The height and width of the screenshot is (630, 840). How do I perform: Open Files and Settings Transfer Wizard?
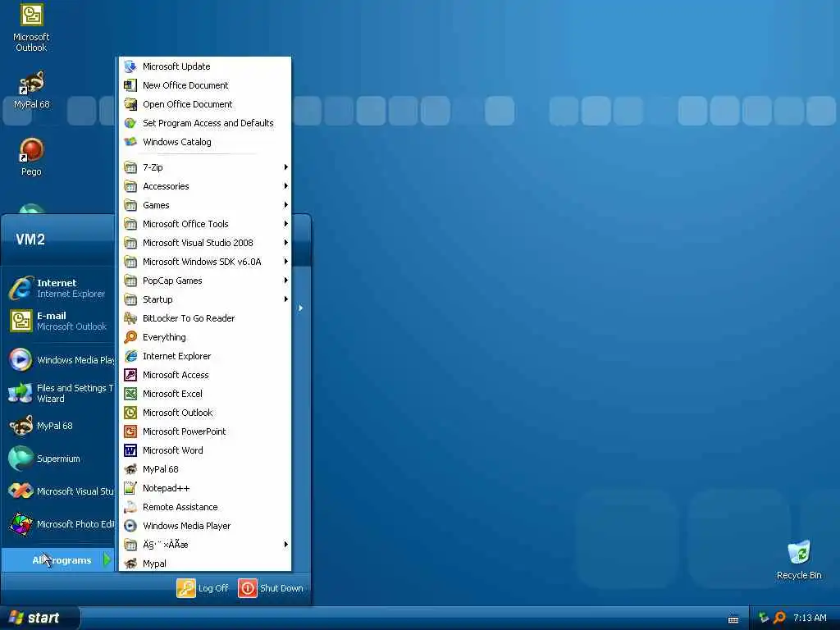[x=59, y=393]
